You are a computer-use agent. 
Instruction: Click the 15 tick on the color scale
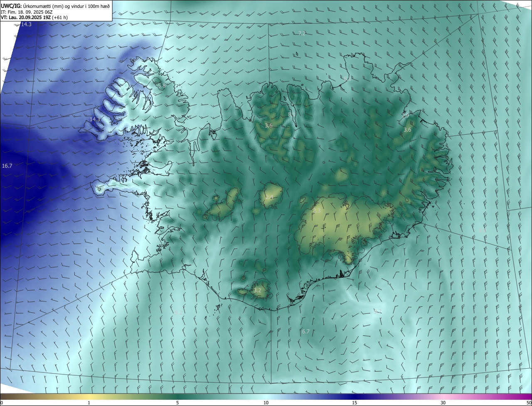[355, 403]
